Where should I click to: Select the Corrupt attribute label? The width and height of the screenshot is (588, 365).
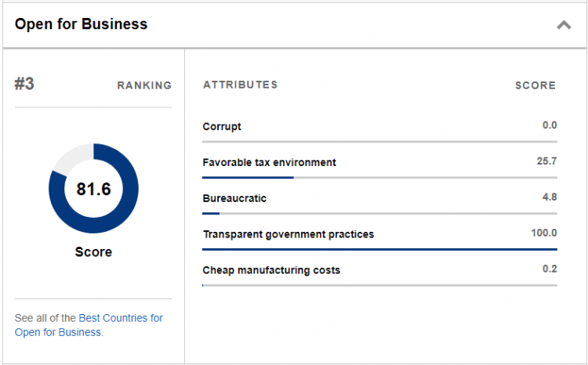[222, 126]
